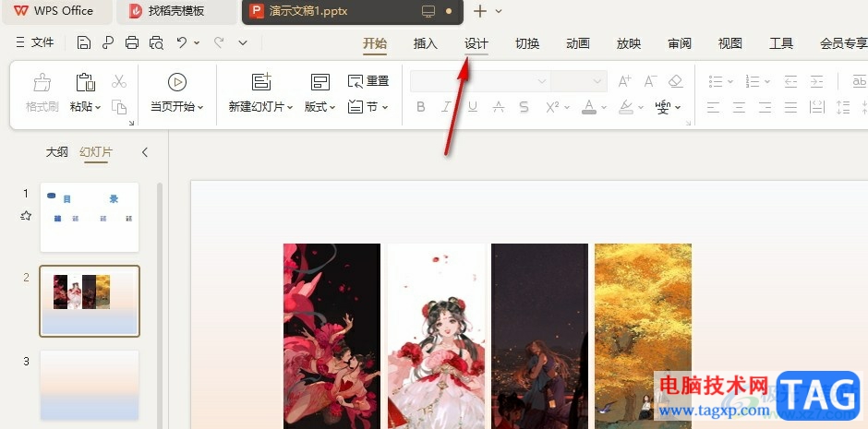Click the Save icon in quick toolbar
The image size is (868, 429).
[84, 42]
